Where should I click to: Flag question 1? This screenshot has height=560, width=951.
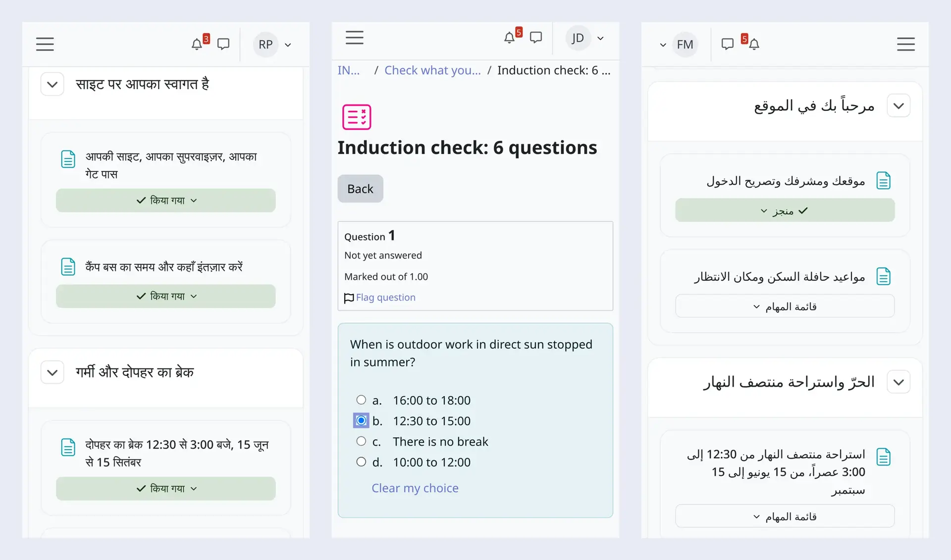click(x=380, y=298)
